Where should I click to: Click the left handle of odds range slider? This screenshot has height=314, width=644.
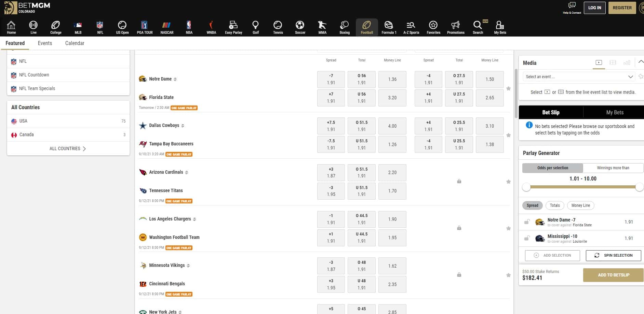[526, 187]
